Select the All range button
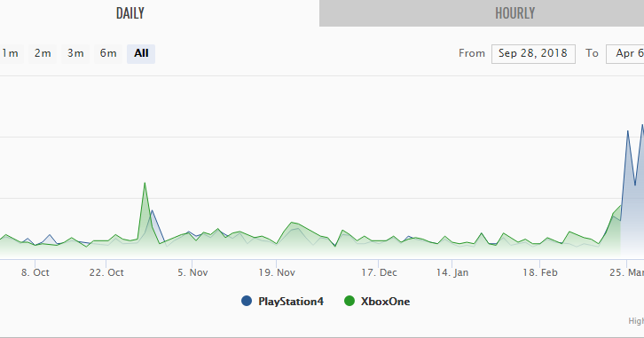The width and height of the screenshot is (644, 338). 141,53
